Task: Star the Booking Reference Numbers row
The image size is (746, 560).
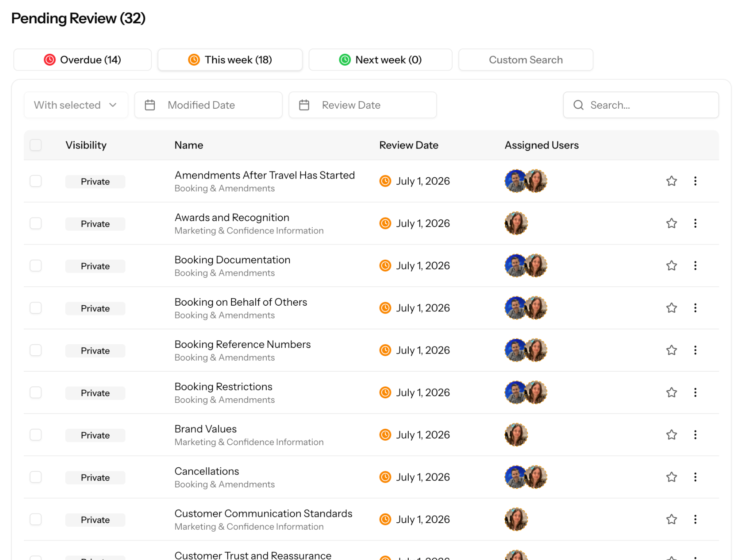Action: tap(671, 350)
